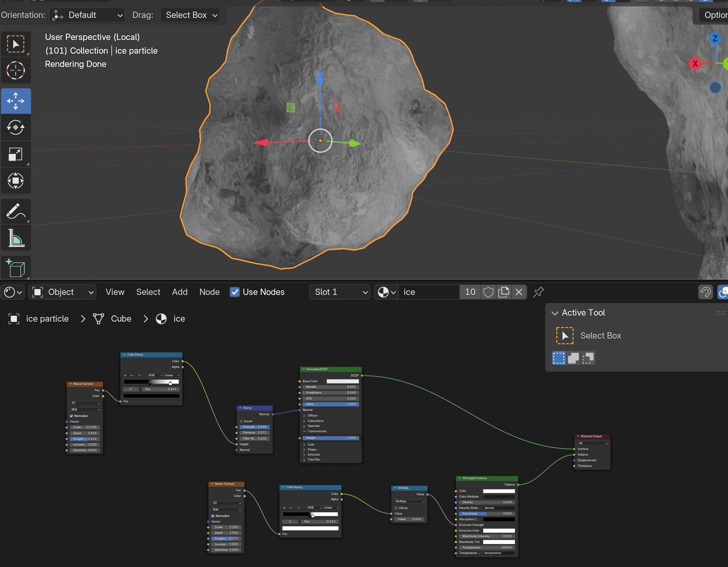Click the ice material name field

[x=429, y=292]
